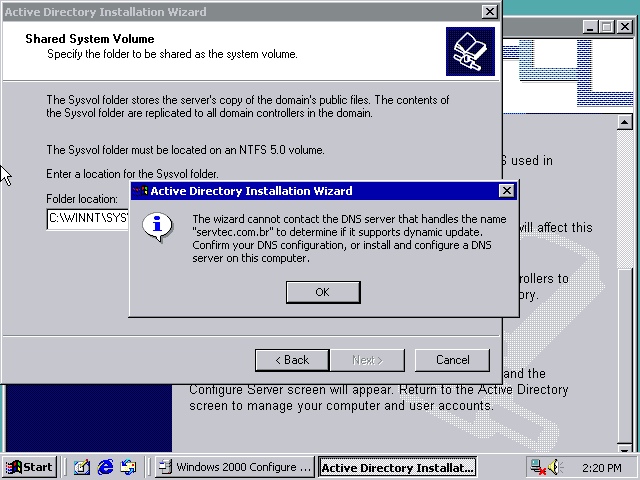Click the Show Desktop quick launch icon
Image resolution: width=640 pixels, height=480 pixels.
point(81,467)
